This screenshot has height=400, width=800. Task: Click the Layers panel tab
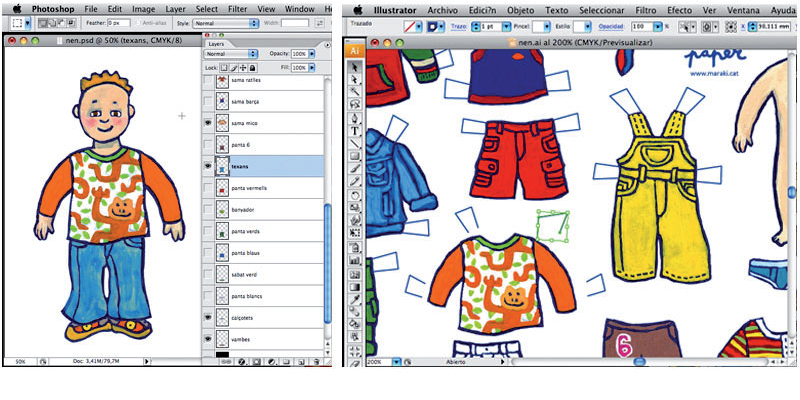(216, 44)
